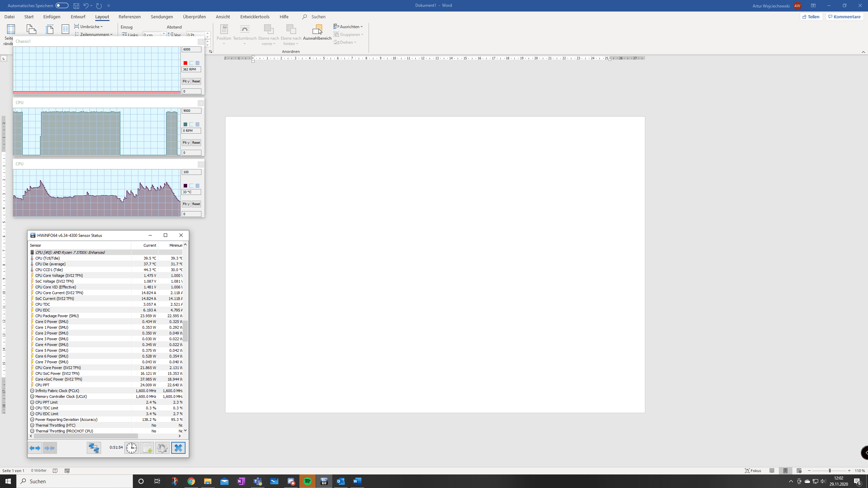Click the Kommentare button

844,17
